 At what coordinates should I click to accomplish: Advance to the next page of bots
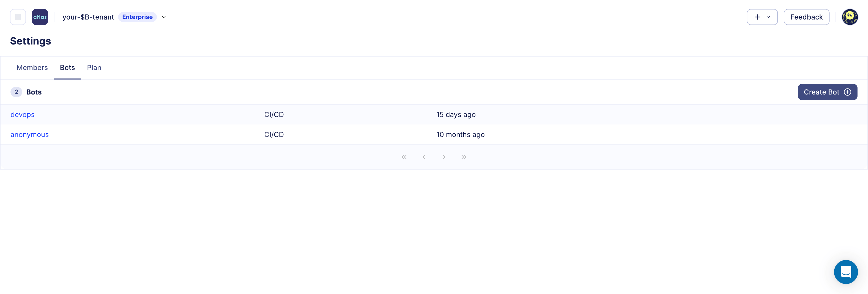point(444,157)
